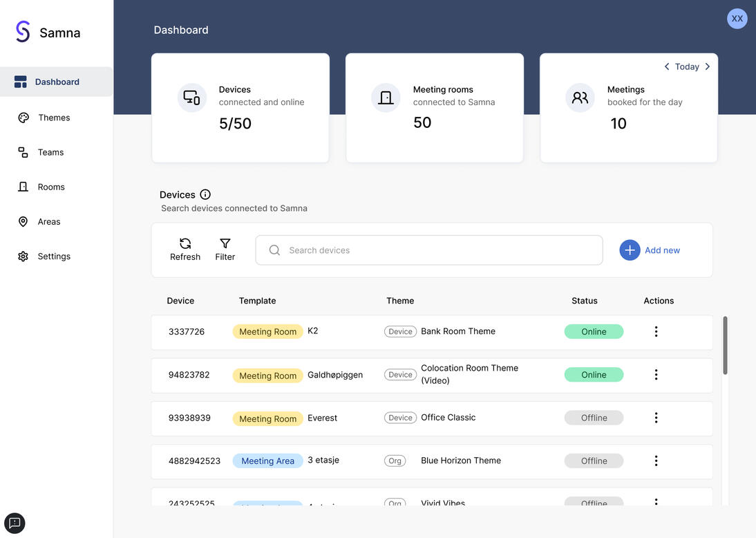
Task: Open Settings from the sidebar
Action: pyautogui.click(x=54, y=256)
